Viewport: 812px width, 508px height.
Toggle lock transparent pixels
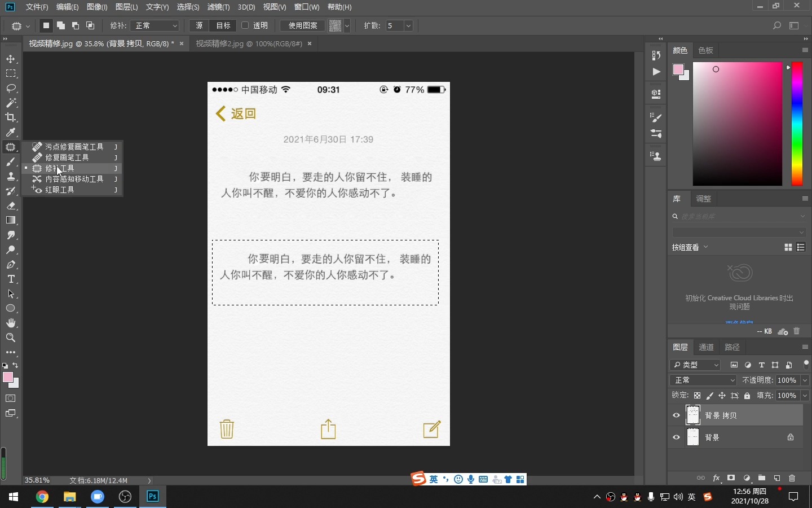click(698, 396)
